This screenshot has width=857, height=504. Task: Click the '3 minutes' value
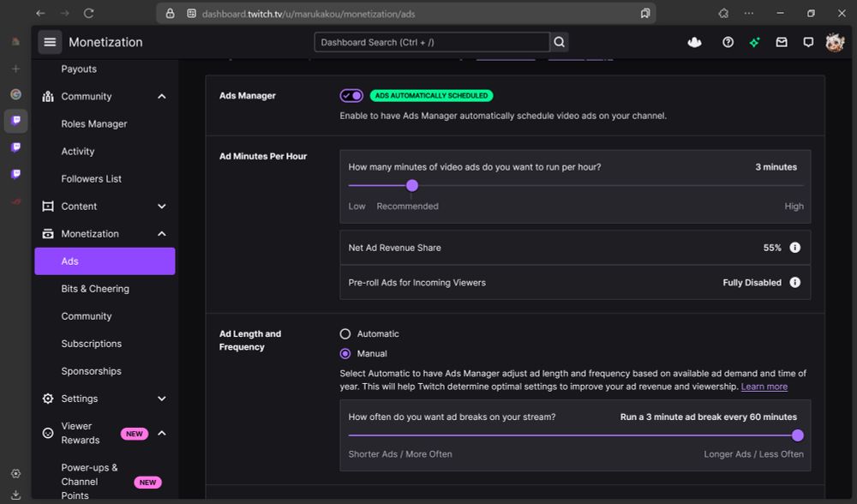(x=776, y=167)
